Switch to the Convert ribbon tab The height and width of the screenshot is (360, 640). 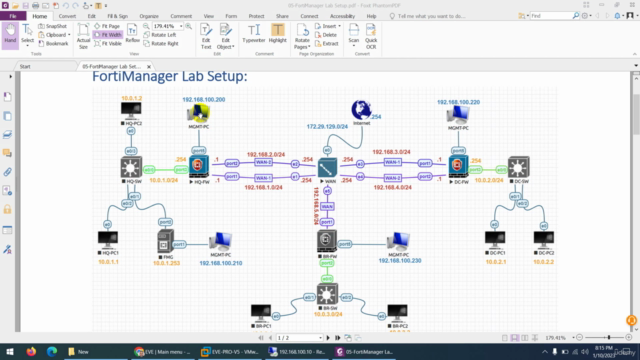[67, 16]
